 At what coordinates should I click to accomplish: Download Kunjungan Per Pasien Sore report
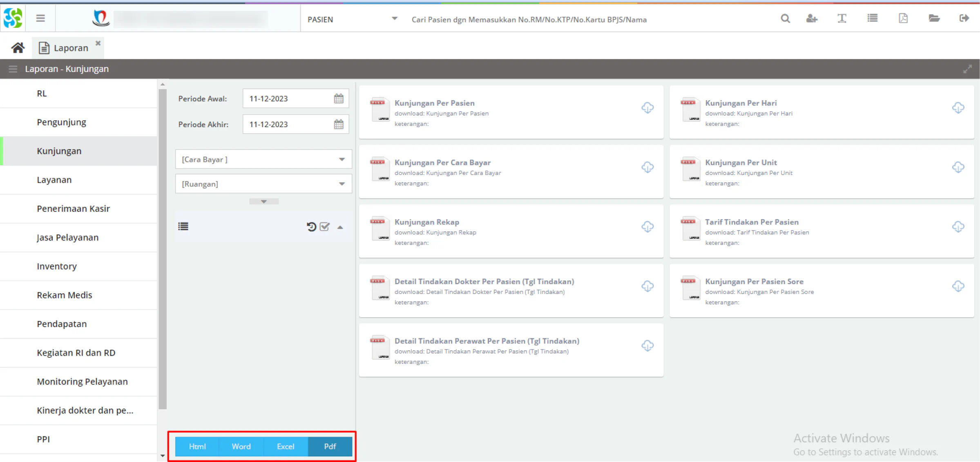click(x=958, y=286)
